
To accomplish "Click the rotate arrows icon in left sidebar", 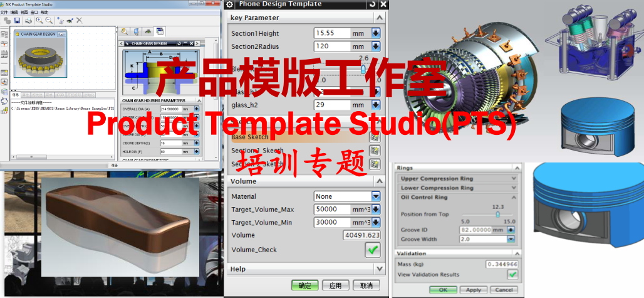I will 4,101.
